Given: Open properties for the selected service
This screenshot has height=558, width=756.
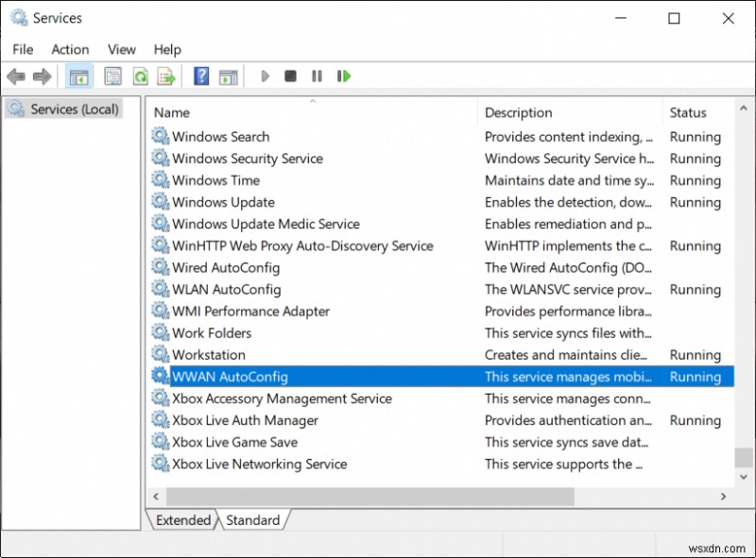Looking at the screenshot, I should coord(111,76).
